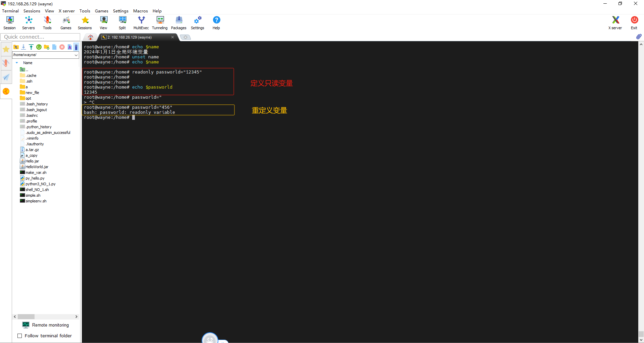Open the Macros menu
This screenshot has width=644, height=343.
point(141,11)
